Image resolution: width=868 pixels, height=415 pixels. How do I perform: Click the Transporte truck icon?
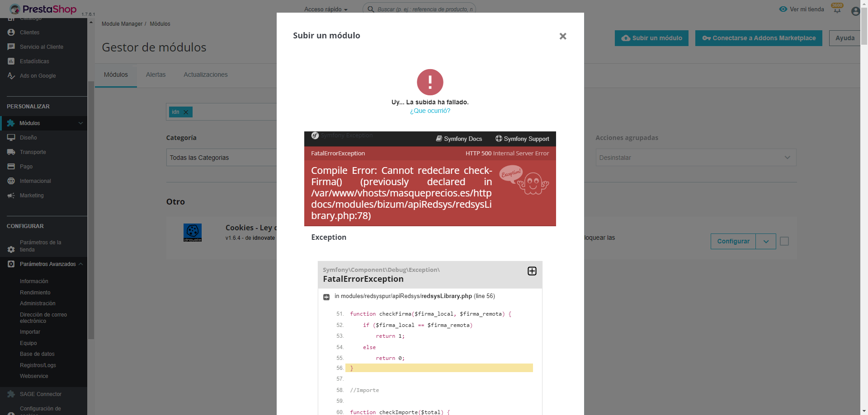coord(11,152)
